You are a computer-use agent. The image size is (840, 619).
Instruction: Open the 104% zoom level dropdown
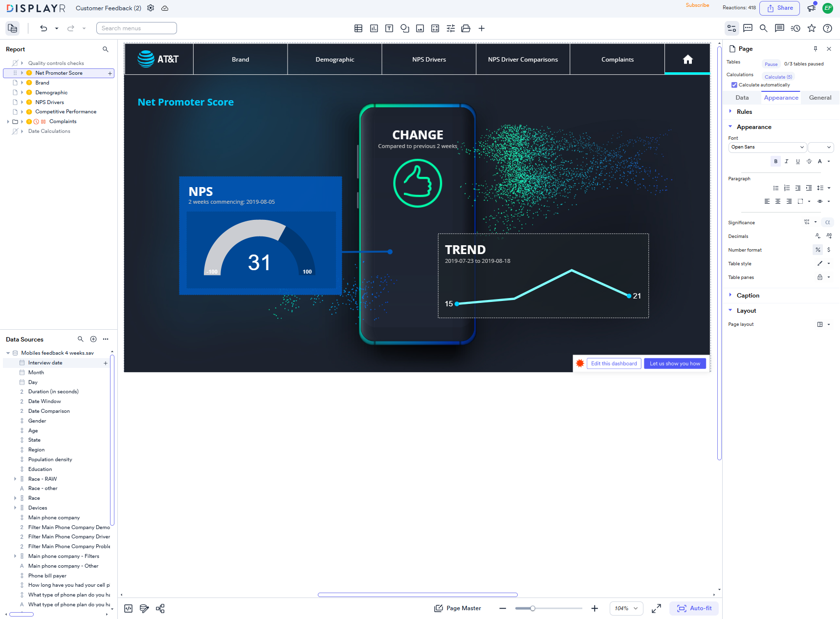point(626,608)
